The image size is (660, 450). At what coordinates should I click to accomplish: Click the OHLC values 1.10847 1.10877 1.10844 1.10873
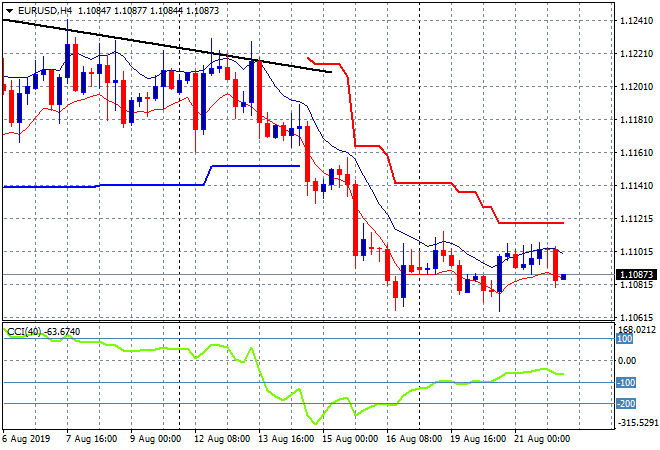coord(148,11)
